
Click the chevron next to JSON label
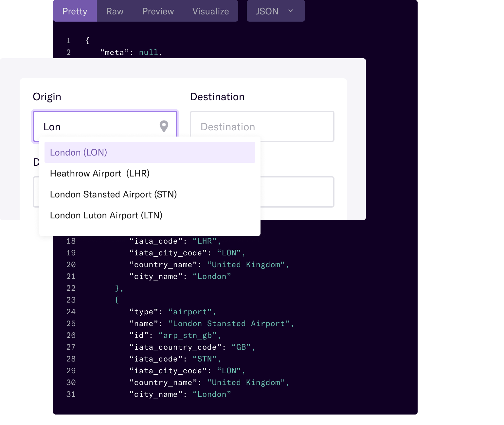point(291,11)
